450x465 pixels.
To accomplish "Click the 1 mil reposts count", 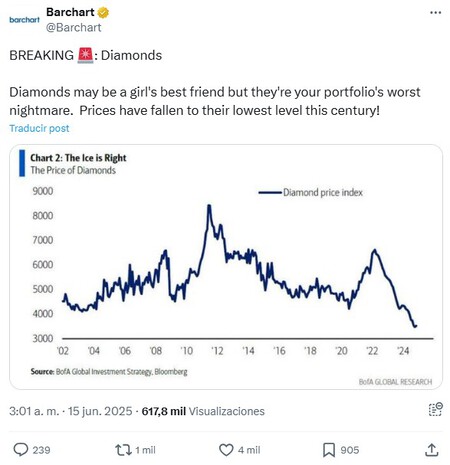I will [145, 450].
